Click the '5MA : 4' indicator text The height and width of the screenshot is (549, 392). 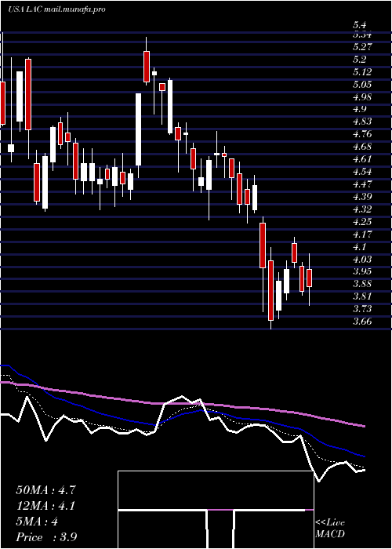[37, 522]
